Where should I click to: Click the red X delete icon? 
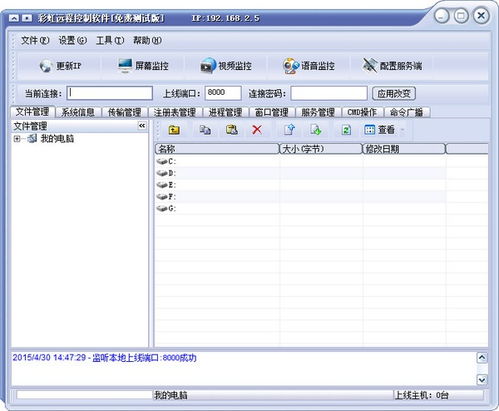click(257, 130)
